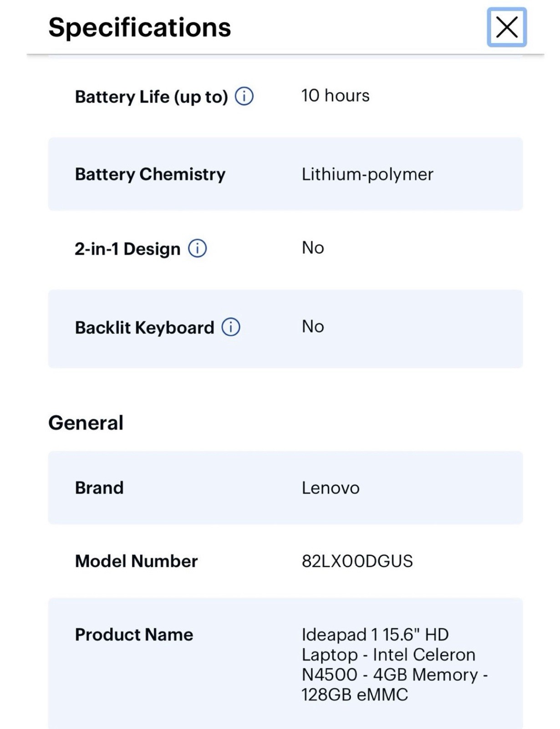560x729 pixels.
Task: Select the No value for Backlit Keyboard
Action: (x=313, y=326)
